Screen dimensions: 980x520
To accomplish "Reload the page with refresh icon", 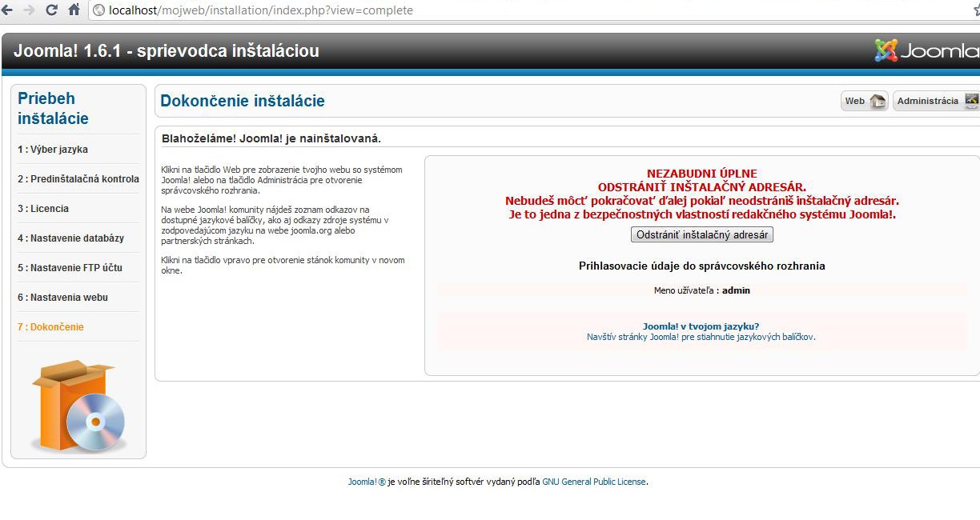I will 52,10.
